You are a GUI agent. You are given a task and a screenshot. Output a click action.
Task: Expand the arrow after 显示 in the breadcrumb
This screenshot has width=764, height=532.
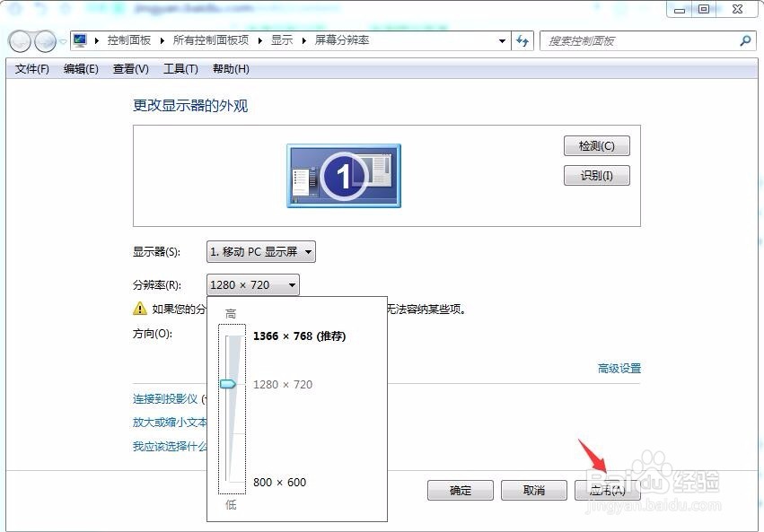(x=304, y=41)
